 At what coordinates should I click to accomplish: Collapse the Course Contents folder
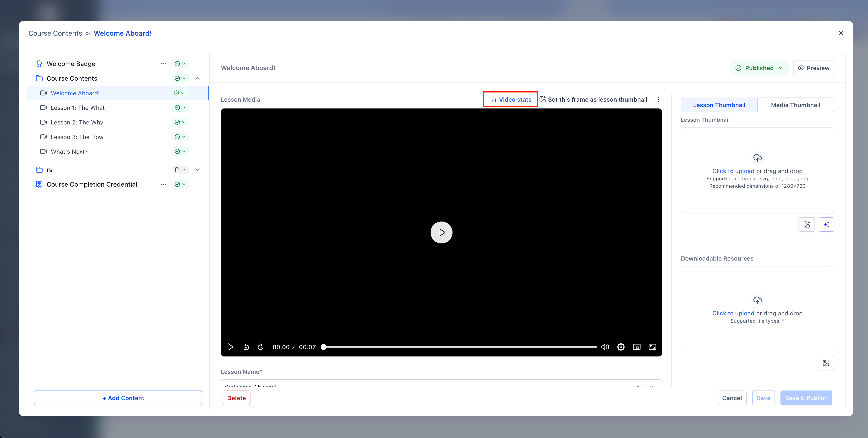click(x=197, y=79)
